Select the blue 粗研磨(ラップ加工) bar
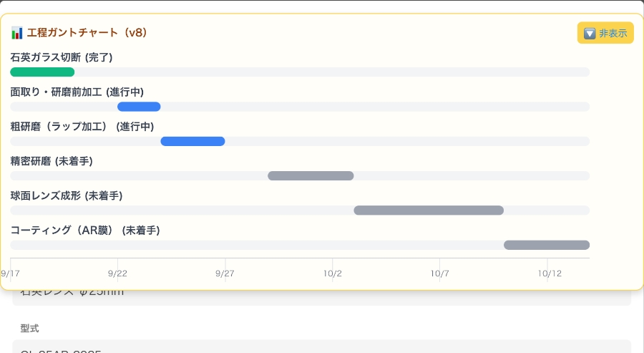Viewport: 644px width, 353px height. pyautogui.click(x=192, y=141)
